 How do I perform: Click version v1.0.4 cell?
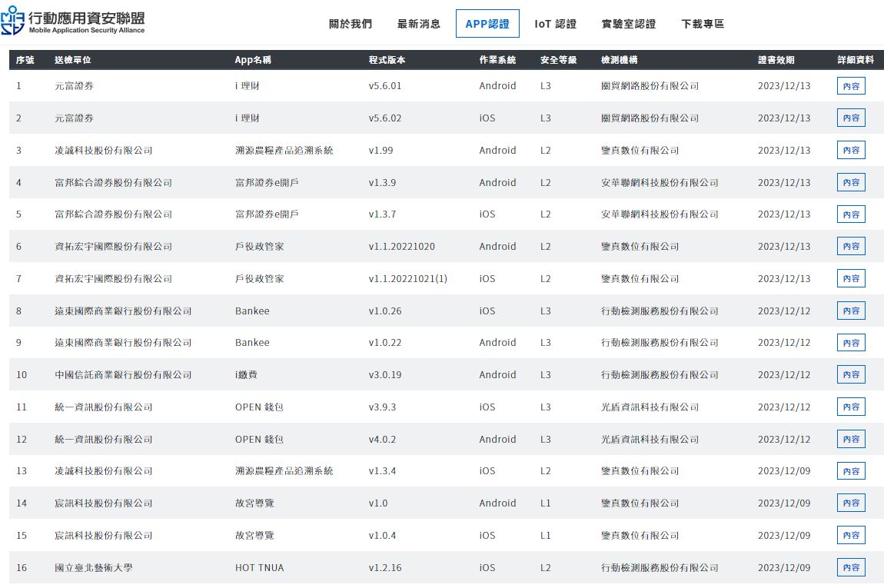pyautogui.click(x=382, y=535)
